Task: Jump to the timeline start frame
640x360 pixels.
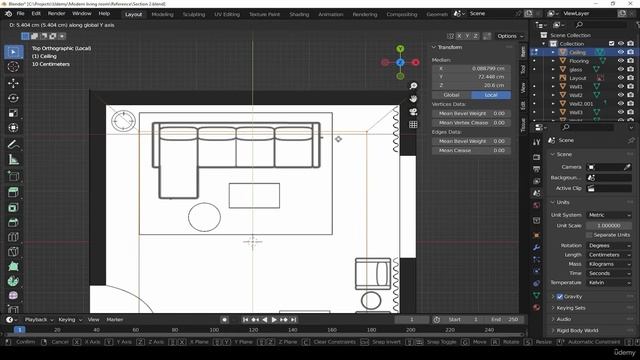Action: pyautogui.click(x=245, y=320)
